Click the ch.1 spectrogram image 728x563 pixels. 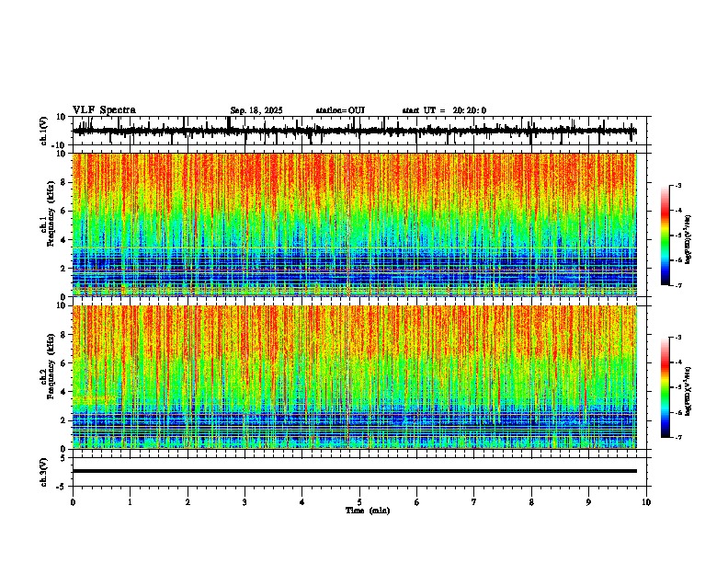355,224
